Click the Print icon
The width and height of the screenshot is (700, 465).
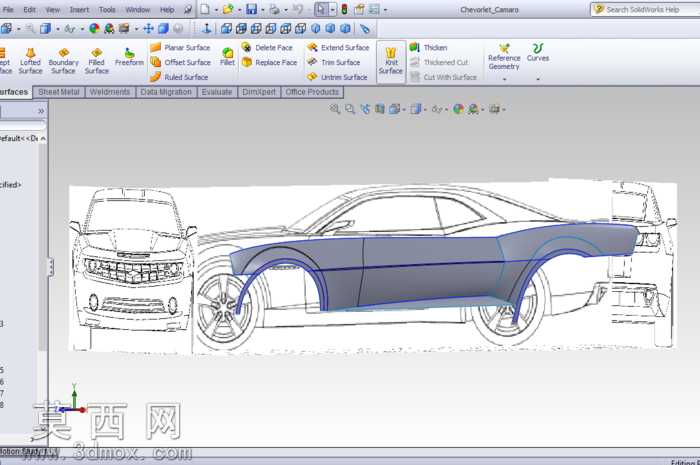click(275, 9)
